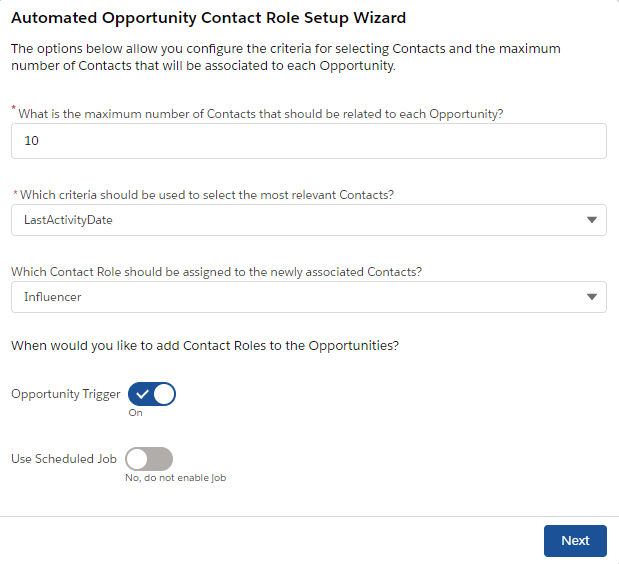The image size is (619, 564).
Task: Click the Automated Opportunity Contact Role Setup Wizard heading
Action: 208,18
